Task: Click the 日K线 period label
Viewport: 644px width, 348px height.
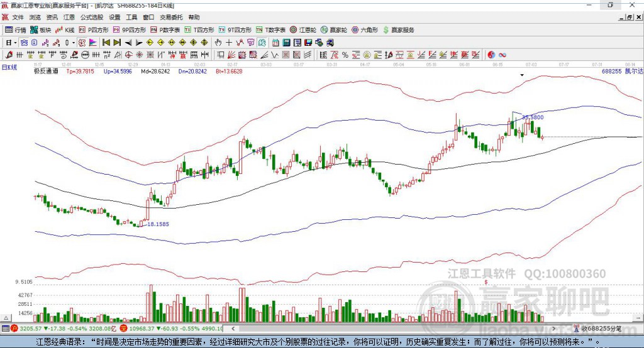Action: pos(9,67)
